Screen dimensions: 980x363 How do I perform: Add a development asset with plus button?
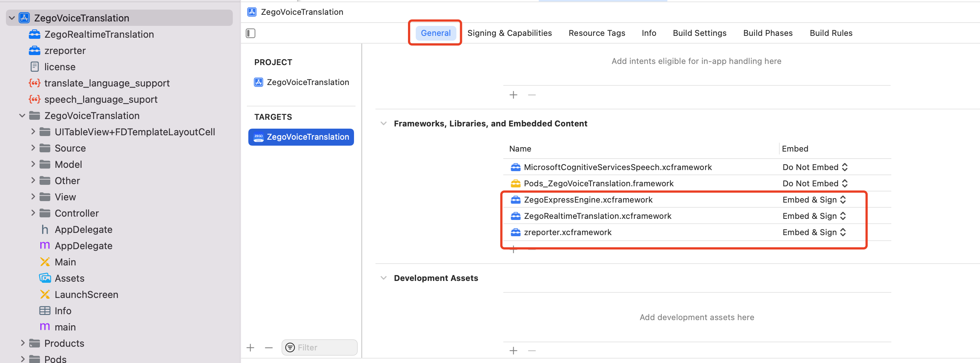pos(514,350)
